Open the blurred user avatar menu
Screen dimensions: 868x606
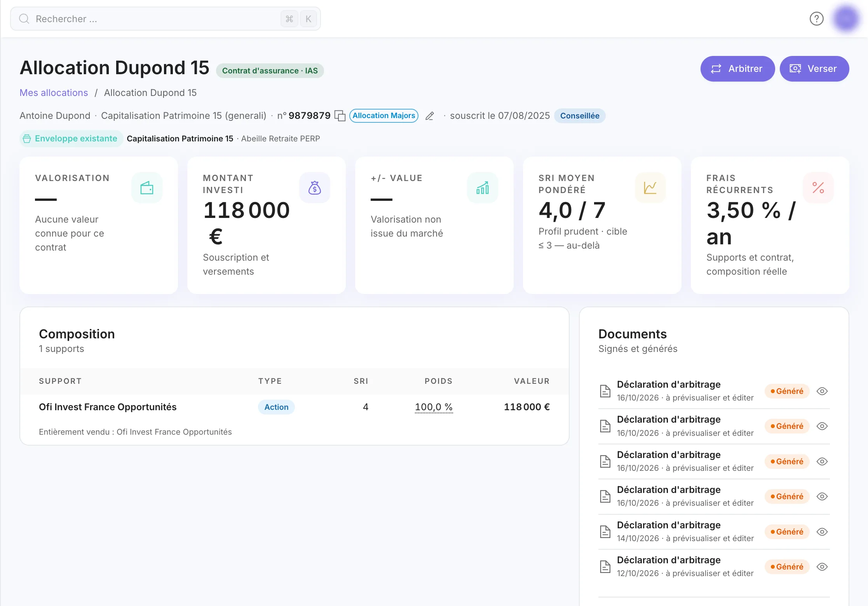846,19
